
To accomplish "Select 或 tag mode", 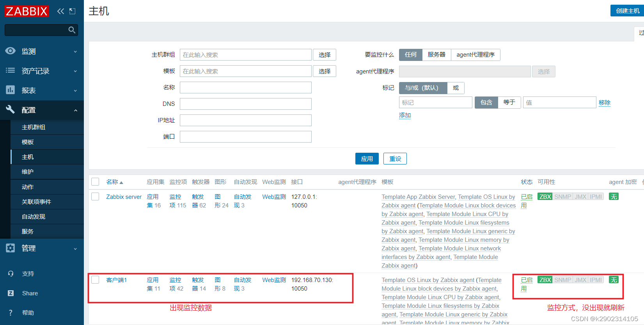I will (x=456, y=88).
